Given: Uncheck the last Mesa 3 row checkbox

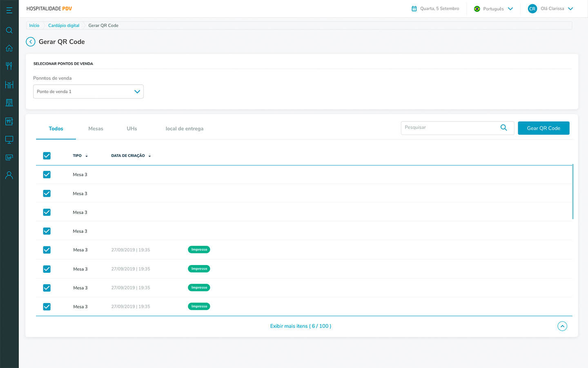Looking at the screenshot, I should 47,307.
